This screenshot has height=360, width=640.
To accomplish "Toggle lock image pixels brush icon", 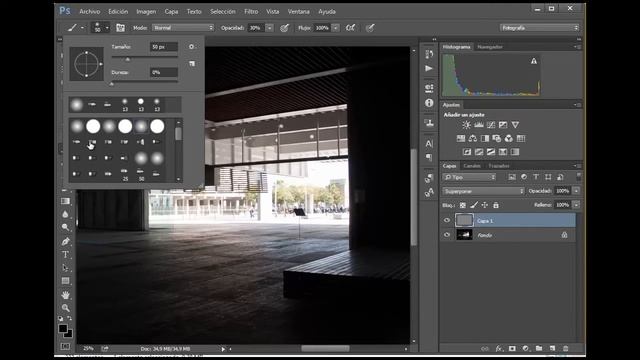I will (x=473, y=205).
